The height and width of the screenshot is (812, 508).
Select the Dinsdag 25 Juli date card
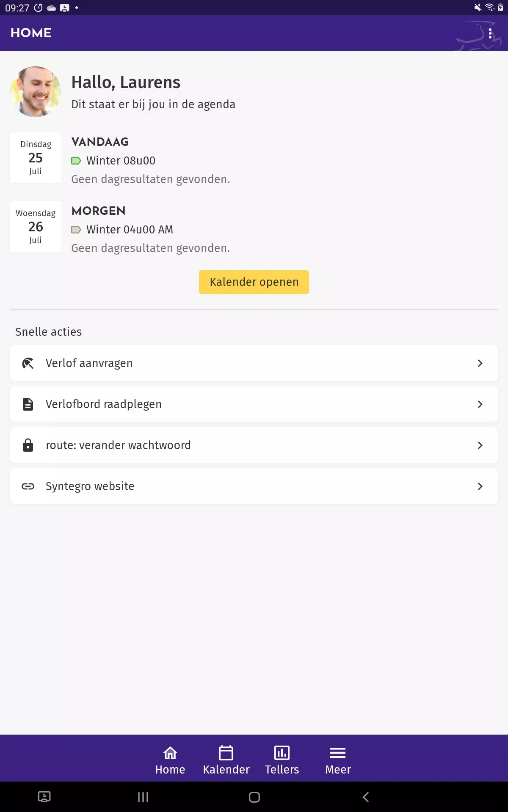tap(36, 158)
